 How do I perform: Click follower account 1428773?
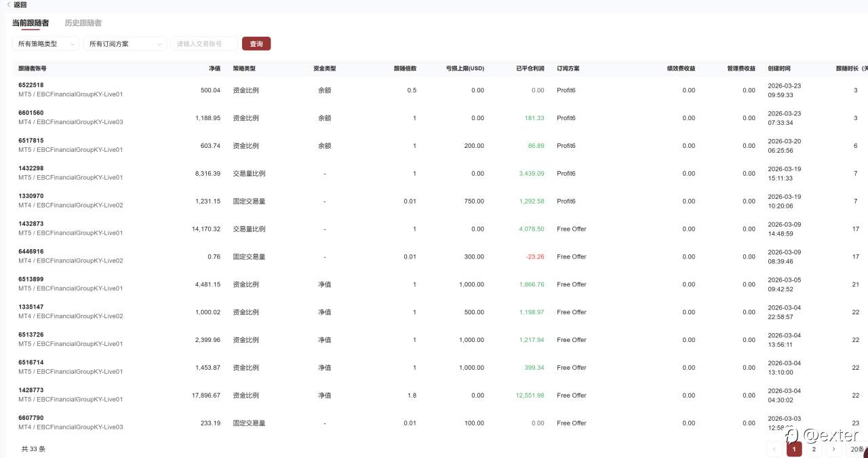click(31, 391)
